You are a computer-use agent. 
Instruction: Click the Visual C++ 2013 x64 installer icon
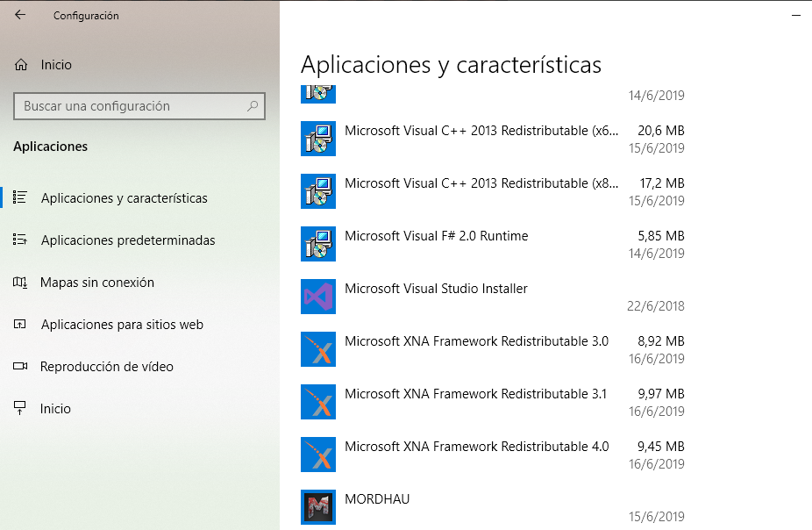tap(318, 139)
